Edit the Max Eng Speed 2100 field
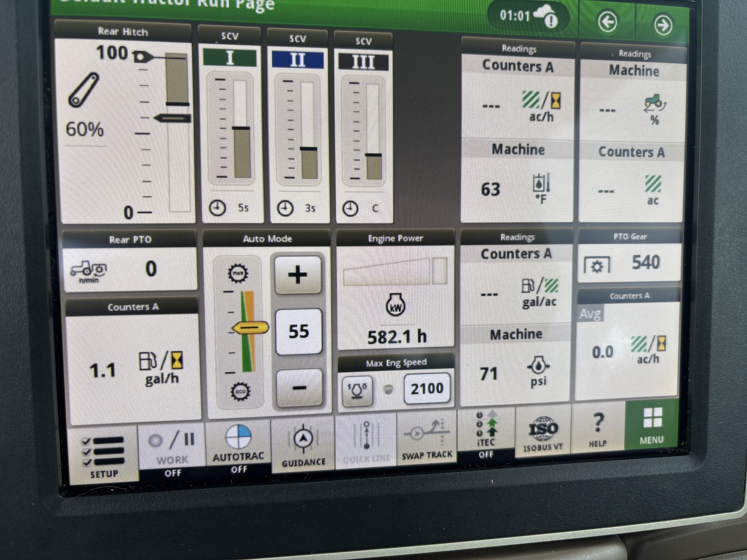 pos(427,389)
